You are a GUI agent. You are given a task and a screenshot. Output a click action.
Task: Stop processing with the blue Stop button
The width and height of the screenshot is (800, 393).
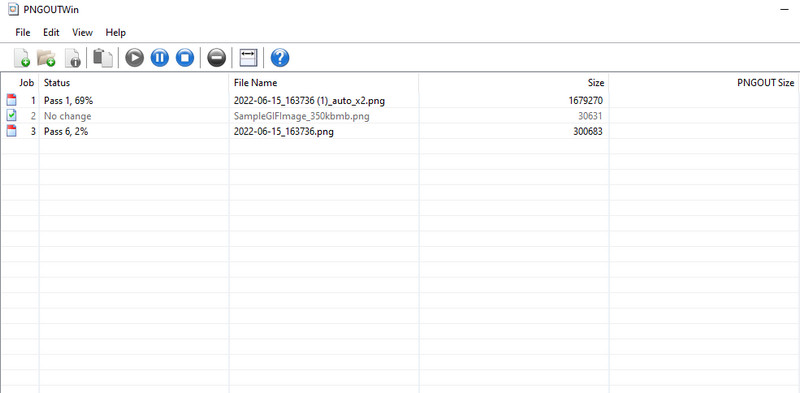click(x=185, y=58)
